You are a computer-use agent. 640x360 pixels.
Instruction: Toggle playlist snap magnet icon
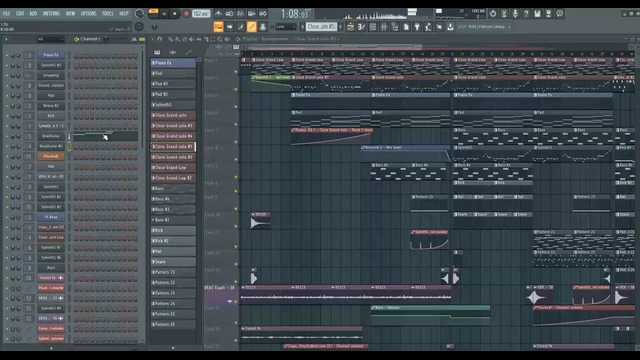pyautogui.click(x=160, y=39)
